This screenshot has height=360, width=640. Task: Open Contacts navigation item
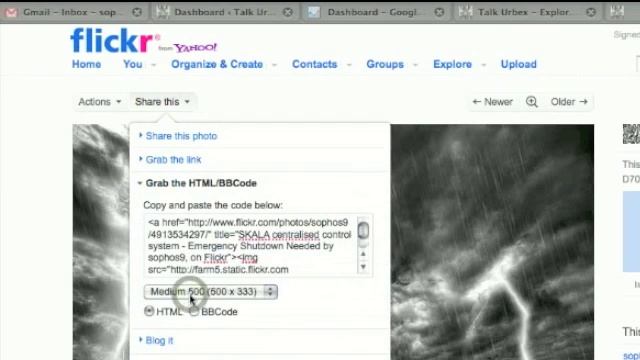coord(315,64)
